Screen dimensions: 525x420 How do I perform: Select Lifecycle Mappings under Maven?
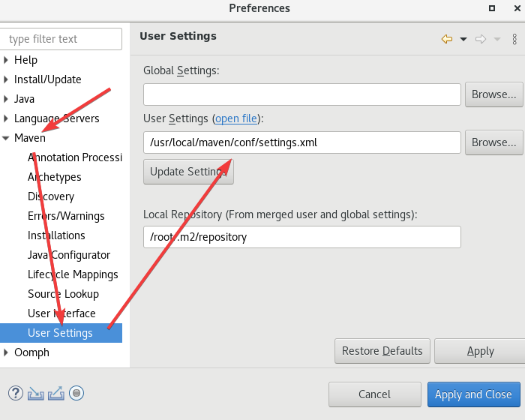pos(73,274)
